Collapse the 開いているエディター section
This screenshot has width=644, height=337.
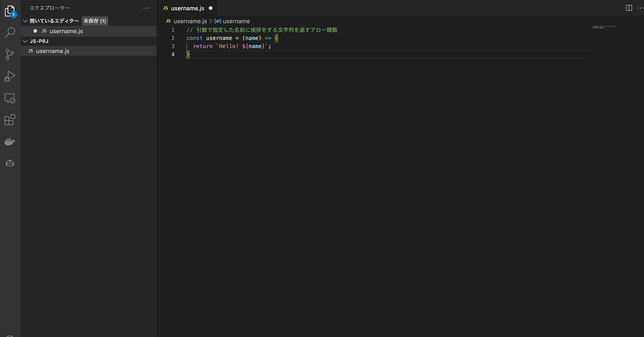[25, 21]
